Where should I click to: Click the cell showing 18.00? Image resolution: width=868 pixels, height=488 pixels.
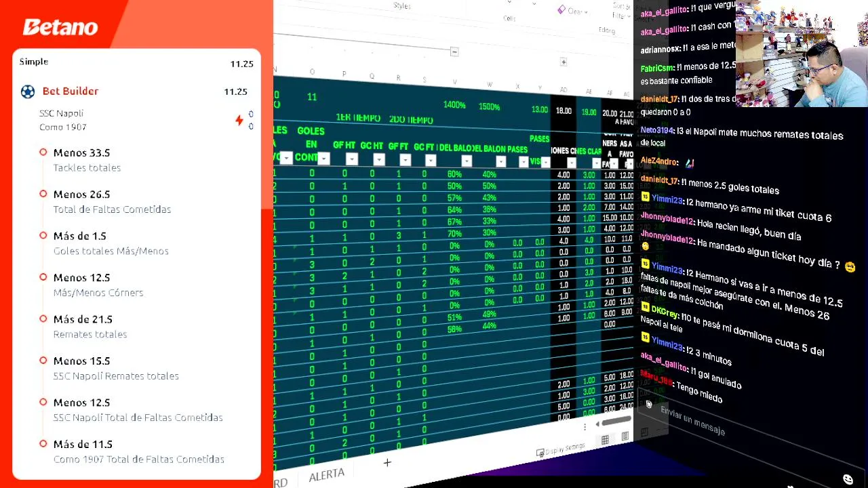point(564,110)
